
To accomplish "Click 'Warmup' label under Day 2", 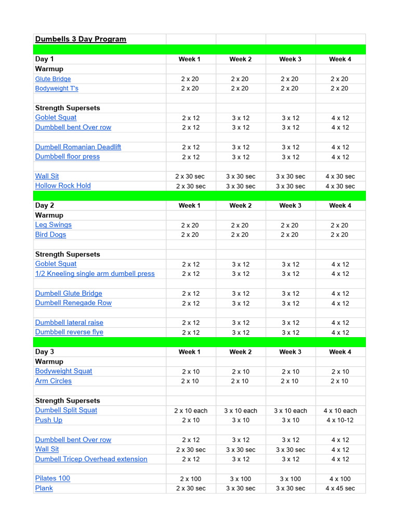I will 49,215.
